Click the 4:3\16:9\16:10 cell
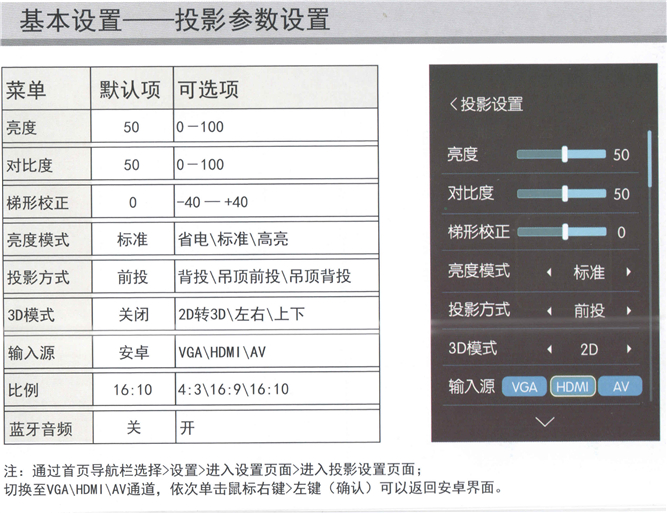Image resolution: width=667 pixels, height=513 pixels. click(277, 389)
